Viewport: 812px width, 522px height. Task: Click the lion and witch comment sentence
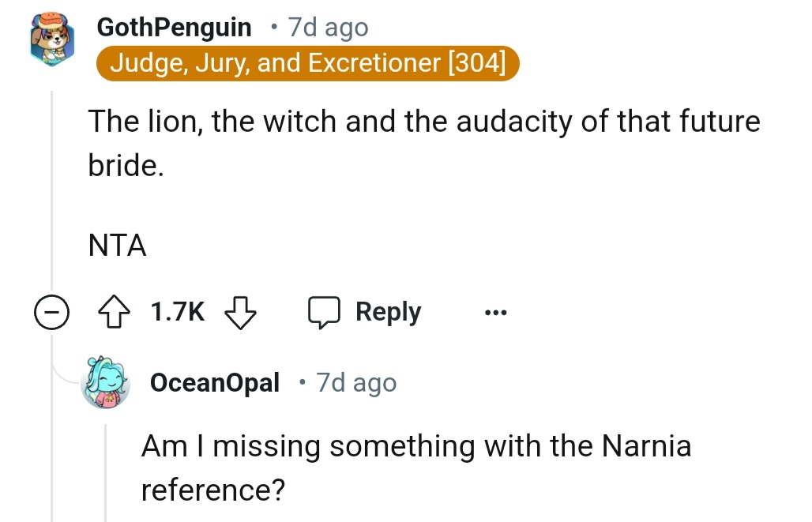click(423, 122)
